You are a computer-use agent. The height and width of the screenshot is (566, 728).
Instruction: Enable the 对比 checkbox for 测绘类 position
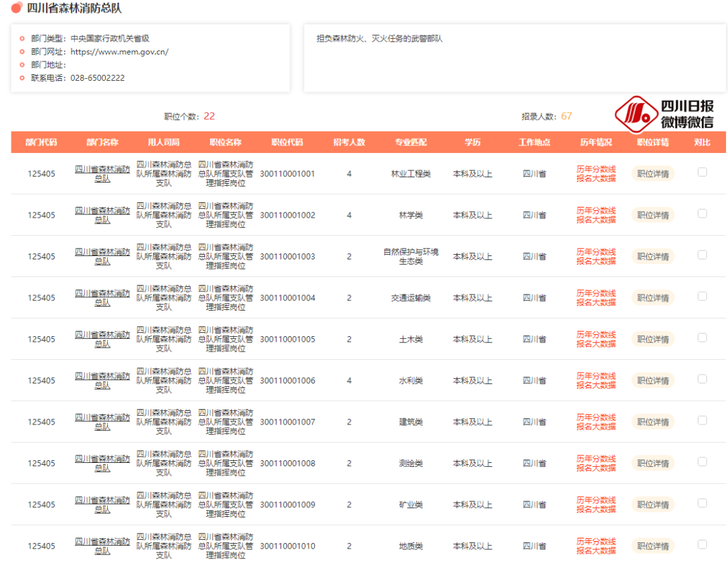tap(702, 462)
